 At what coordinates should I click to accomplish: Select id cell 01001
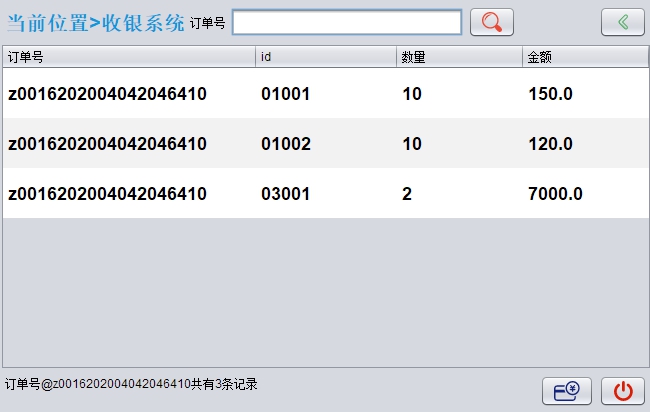[x=285, y=94]
